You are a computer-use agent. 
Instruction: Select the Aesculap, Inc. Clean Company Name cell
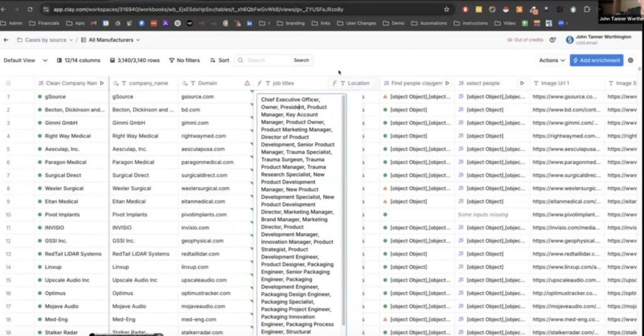coord(72,149)
